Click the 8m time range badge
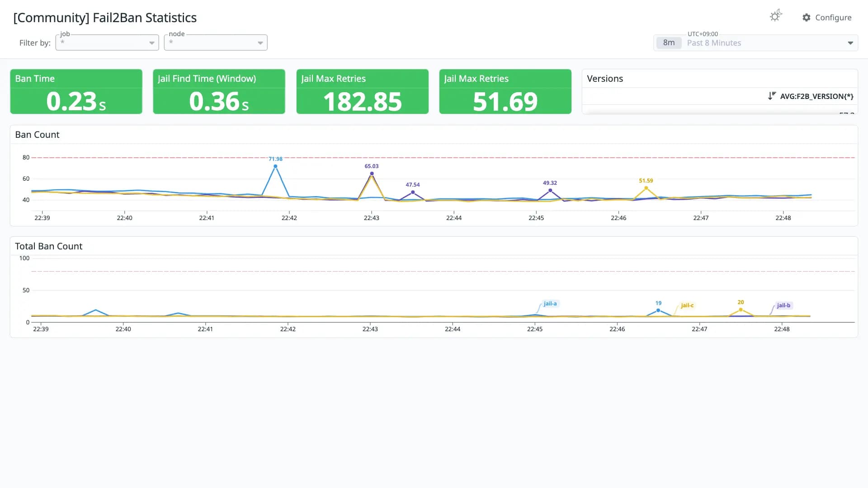Screen dimensions: 868x488 click(669, 43)
